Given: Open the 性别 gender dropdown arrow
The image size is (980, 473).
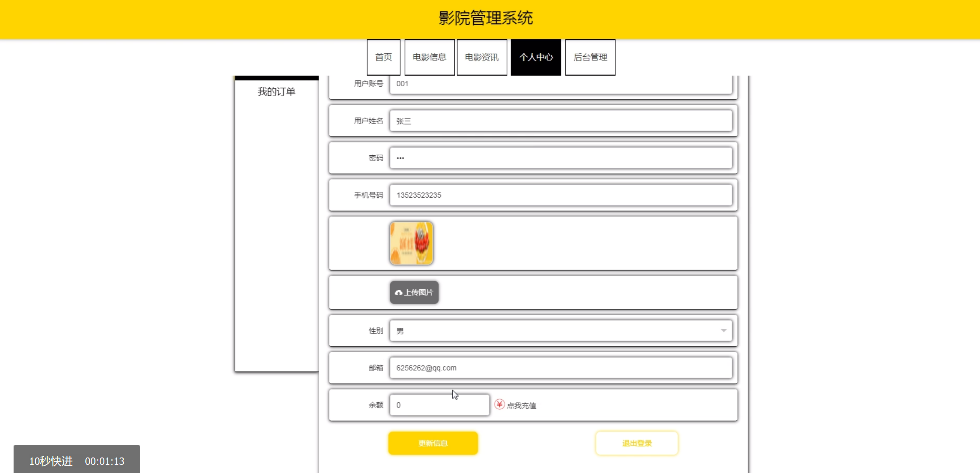Looking at the screenshot, I should (724, 330).
